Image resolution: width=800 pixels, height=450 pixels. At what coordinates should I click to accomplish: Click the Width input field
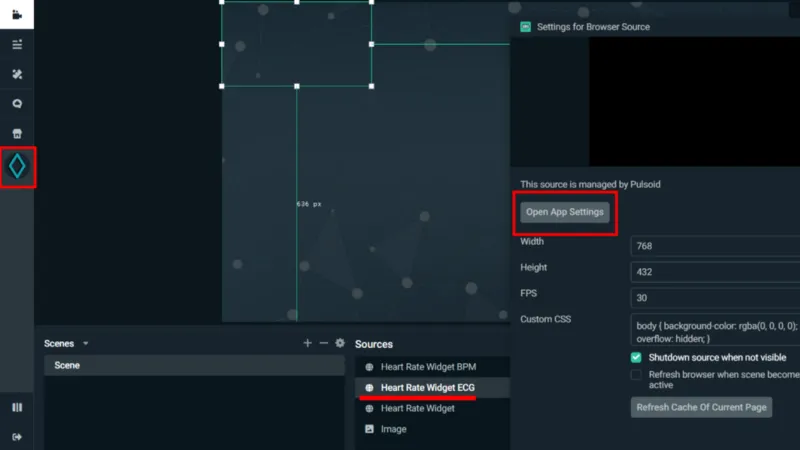[715, 246]
